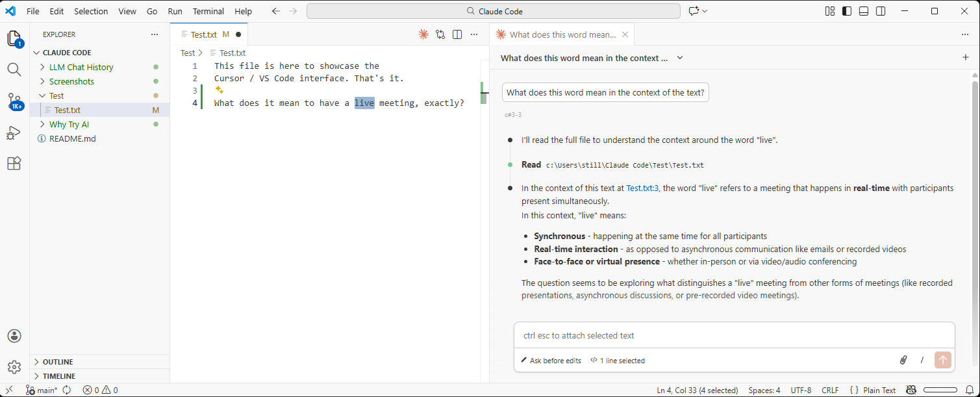Switch to the Test.txt editor tab
Image resolution: width=980 pixels, height=397 pixels.
pos(203,34)
